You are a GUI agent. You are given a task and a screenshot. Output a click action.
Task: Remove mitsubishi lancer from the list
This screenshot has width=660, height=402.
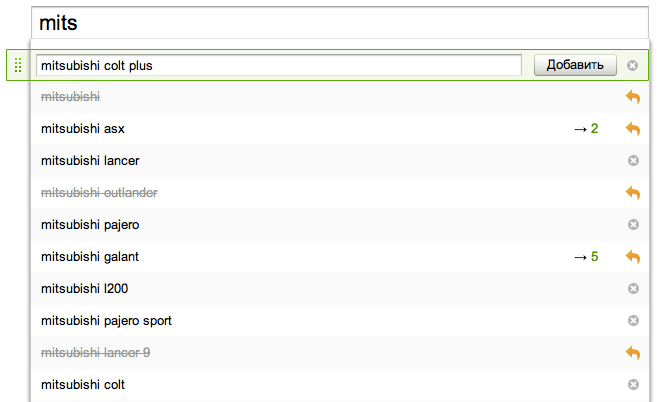point(632,161)
